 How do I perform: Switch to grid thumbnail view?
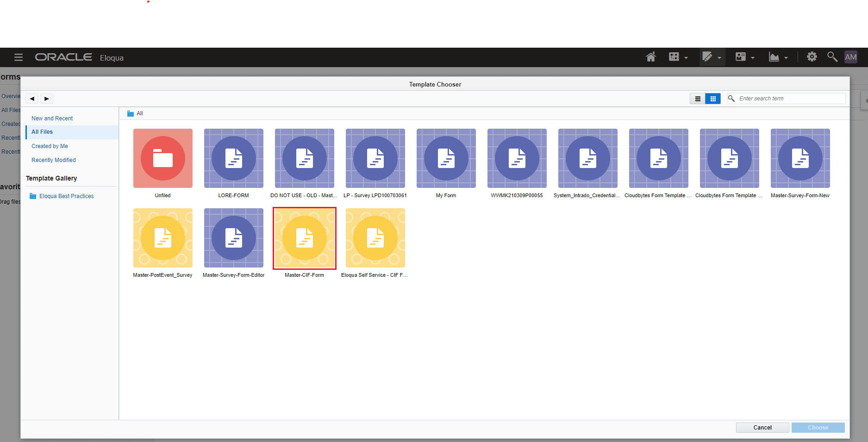pos(713,99)
